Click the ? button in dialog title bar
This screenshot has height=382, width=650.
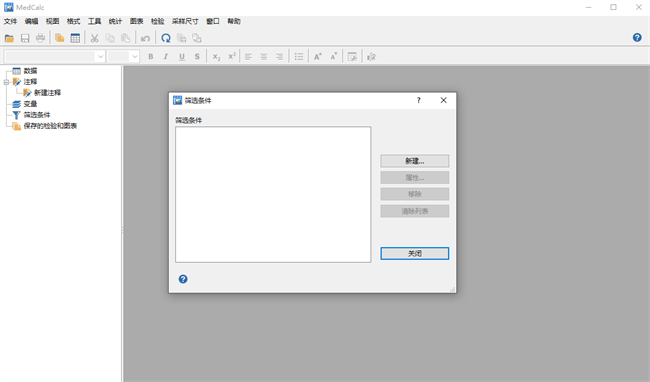[x=419, y=100]
